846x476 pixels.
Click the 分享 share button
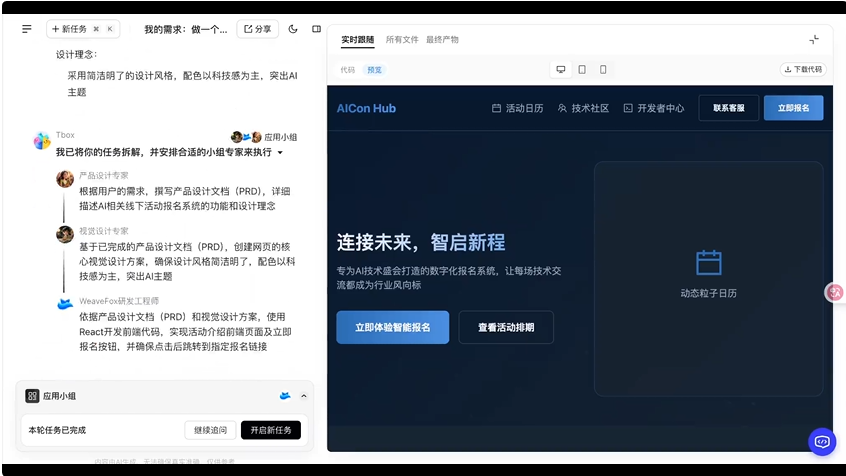pos(257,29)
